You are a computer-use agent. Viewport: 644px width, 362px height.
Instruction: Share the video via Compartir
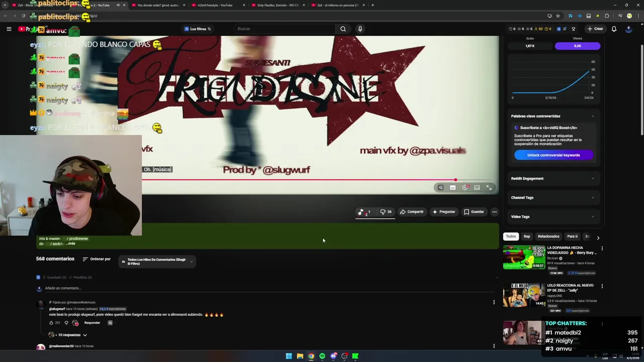coord(412,212)
